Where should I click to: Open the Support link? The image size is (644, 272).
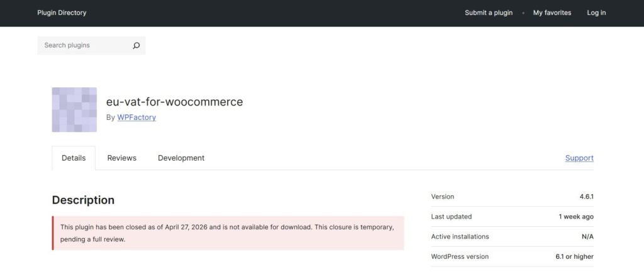[579, 158]
